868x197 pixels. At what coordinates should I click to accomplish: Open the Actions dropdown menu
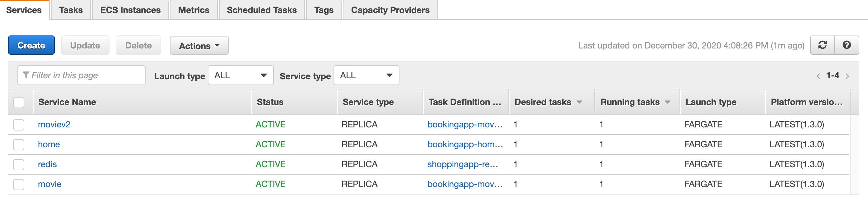(199, 45)
